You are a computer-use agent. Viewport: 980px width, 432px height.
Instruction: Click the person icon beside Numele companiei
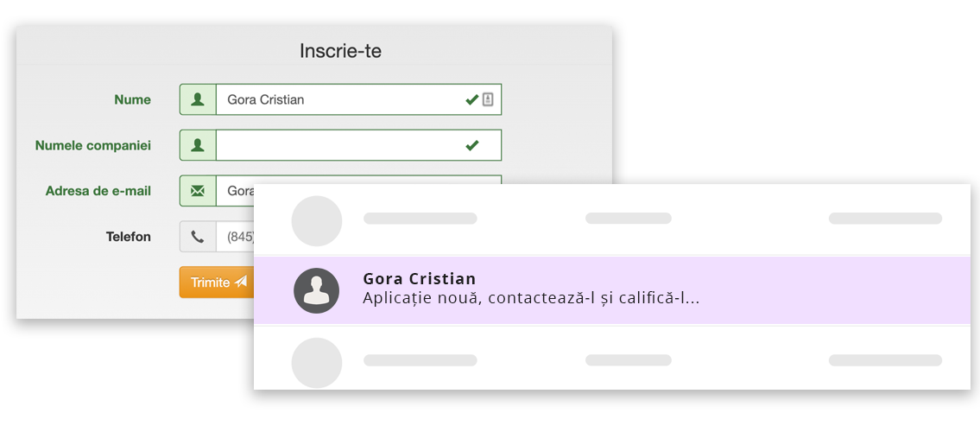198,145
